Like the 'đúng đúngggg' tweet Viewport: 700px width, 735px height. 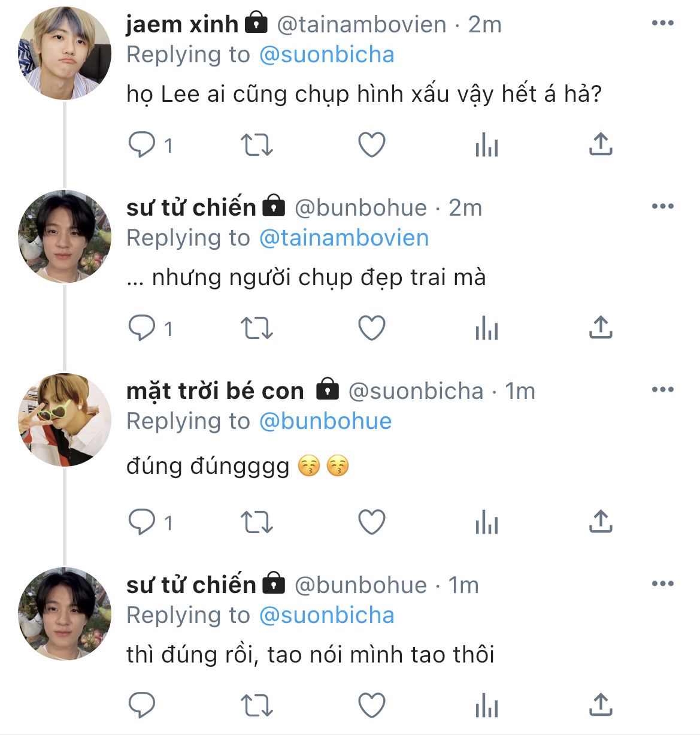[371, 522]
